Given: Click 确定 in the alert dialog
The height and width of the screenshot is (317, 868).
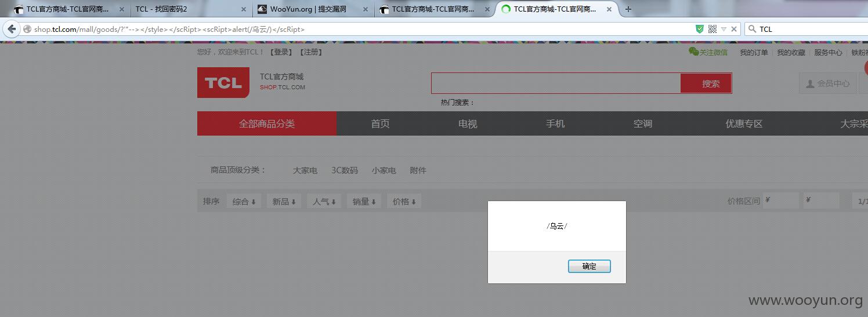Looking at the screenshot, I should click(x=589, y=266).
